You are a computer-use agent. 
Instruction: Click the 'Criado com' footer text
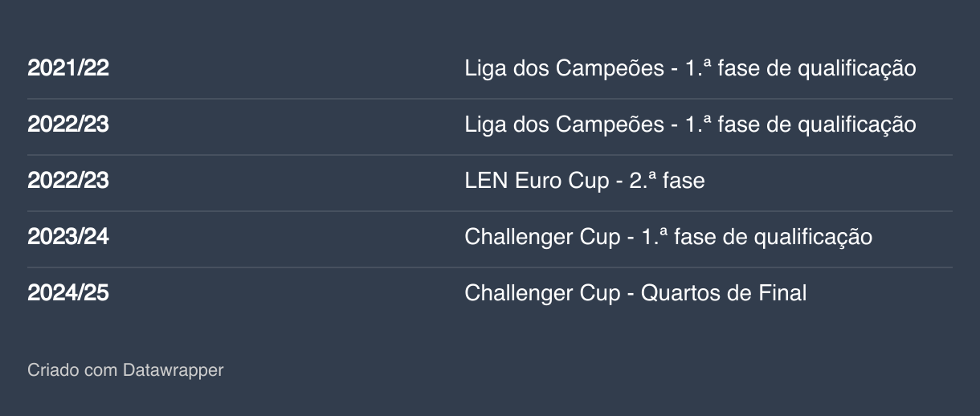tap(72, 370)
